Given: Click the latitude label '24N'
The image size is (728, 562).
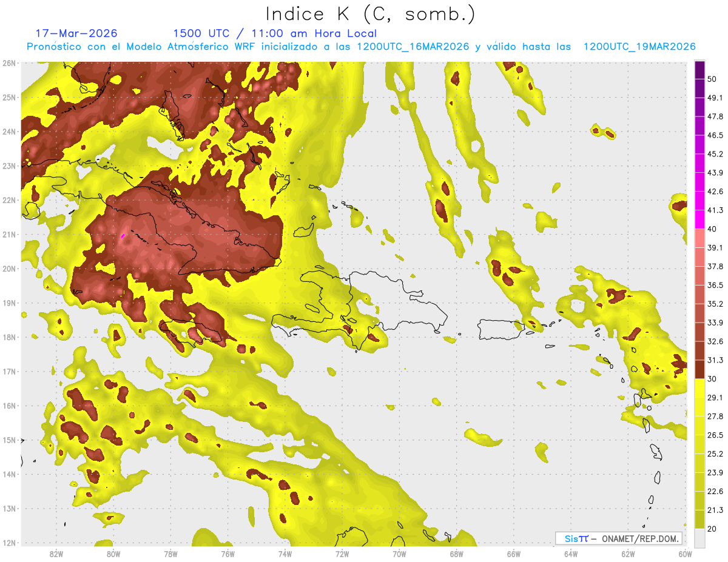Looking at the screenshot, I should 9,132.
